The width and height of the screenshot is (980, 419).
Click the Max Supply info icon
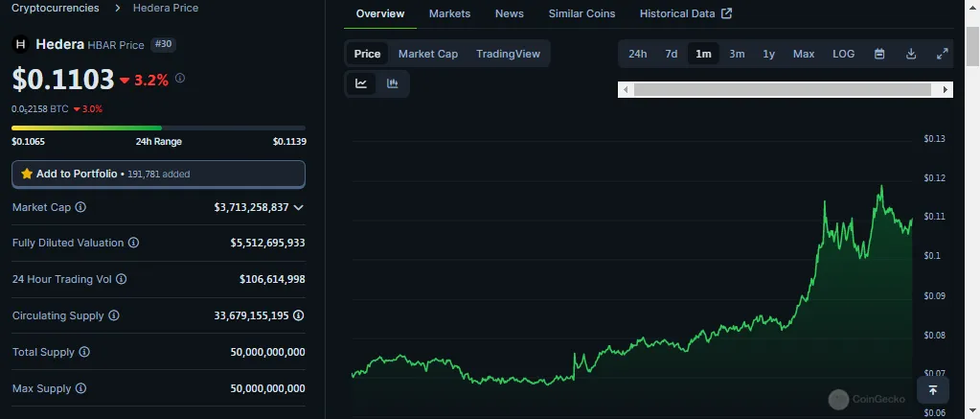tap(80, 388)
